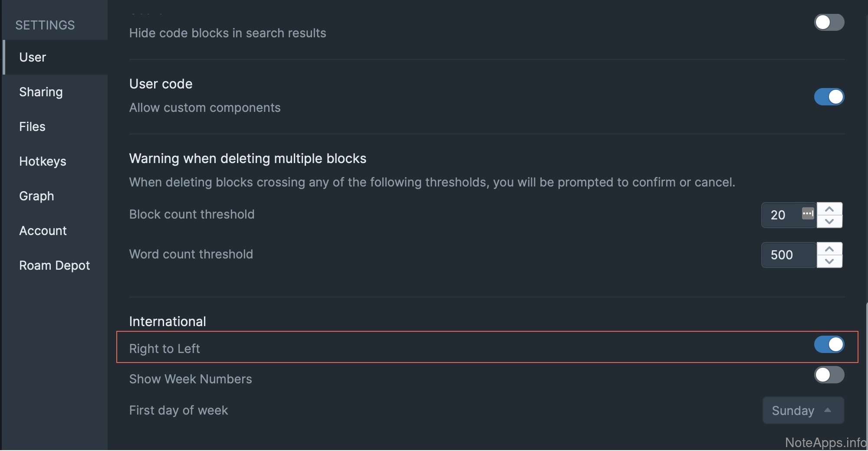Toggle Hide code blocks in search results

coord(829,23)
